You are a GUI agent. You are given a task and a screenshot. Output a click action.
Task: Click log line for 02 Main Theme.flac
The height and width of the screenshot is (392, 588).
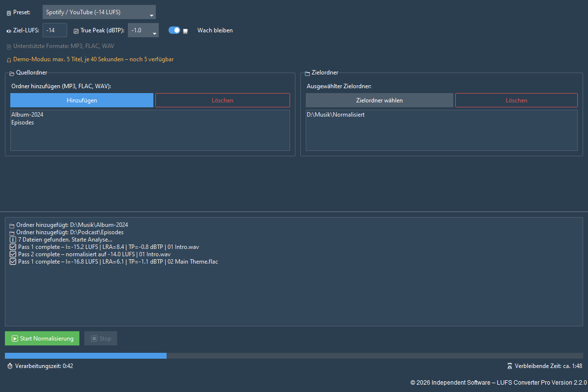click(x=118, y=262)
